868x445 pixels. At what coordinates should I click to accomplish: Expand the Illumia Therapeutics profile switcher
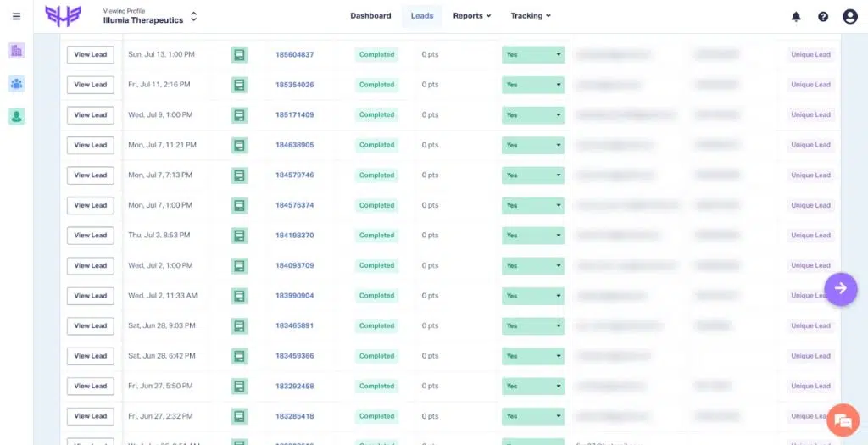(x=193, y=16)
